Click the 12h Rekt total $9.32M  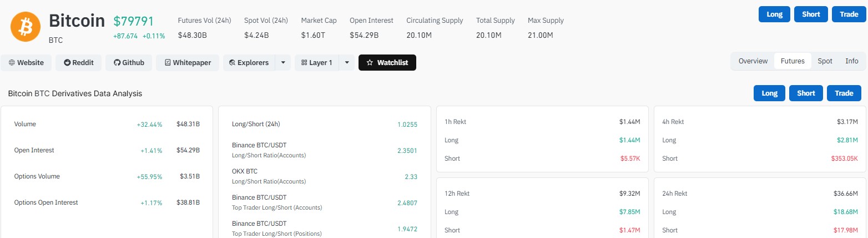[630, 194]
